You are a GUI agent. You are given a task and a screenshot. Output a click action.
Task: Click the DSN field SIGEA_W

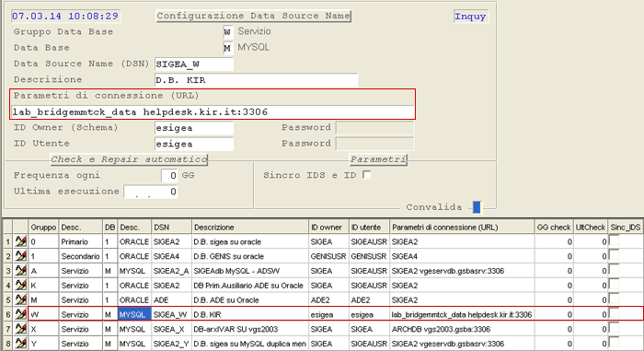tap(194, 64)
